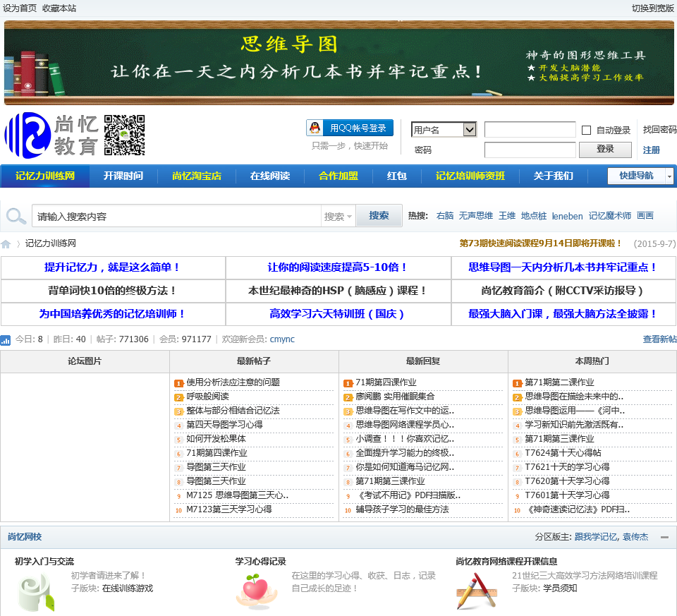
Task: Collapse the 尚忆网校 section
Action: 664,538
